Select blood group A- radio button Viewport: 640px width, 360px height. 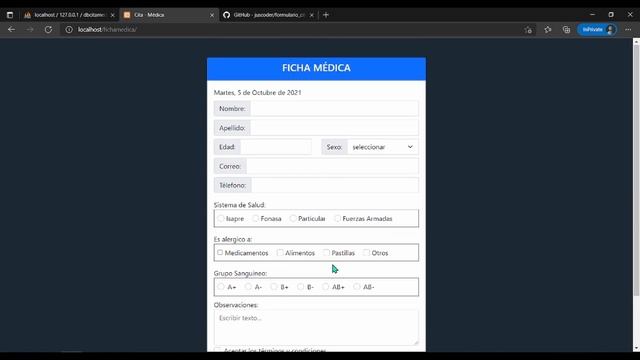[x=248, y=287]
